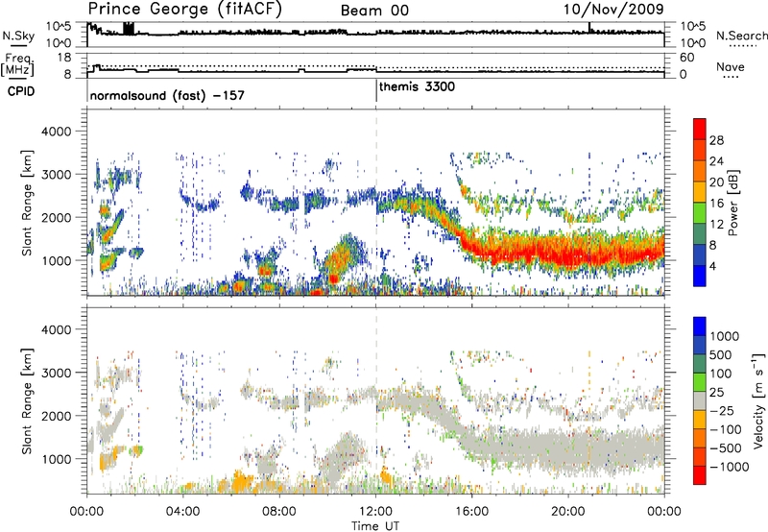Click the blue bottom segment of the power colorbar

(700, 277)
